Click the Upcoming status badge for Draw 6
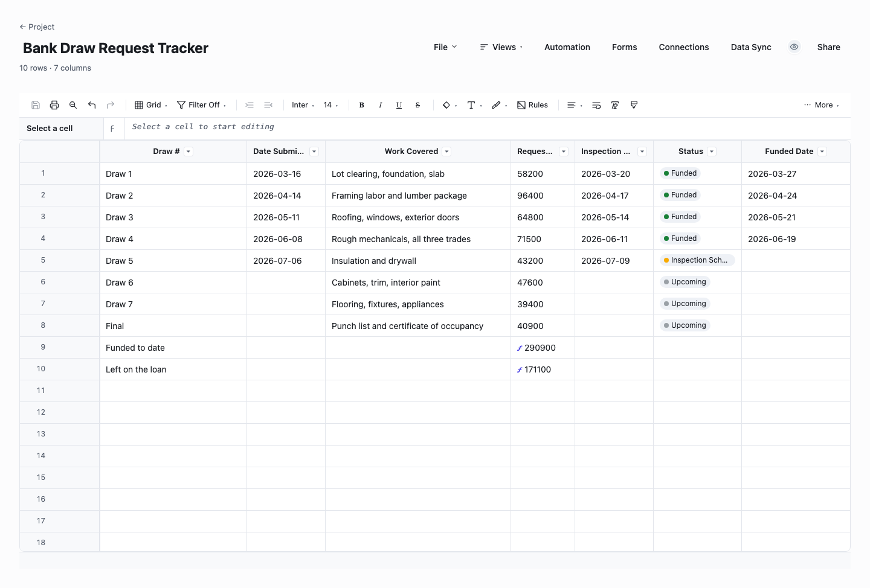The height and width of the screenshot is (588, 870). [685, 282]
